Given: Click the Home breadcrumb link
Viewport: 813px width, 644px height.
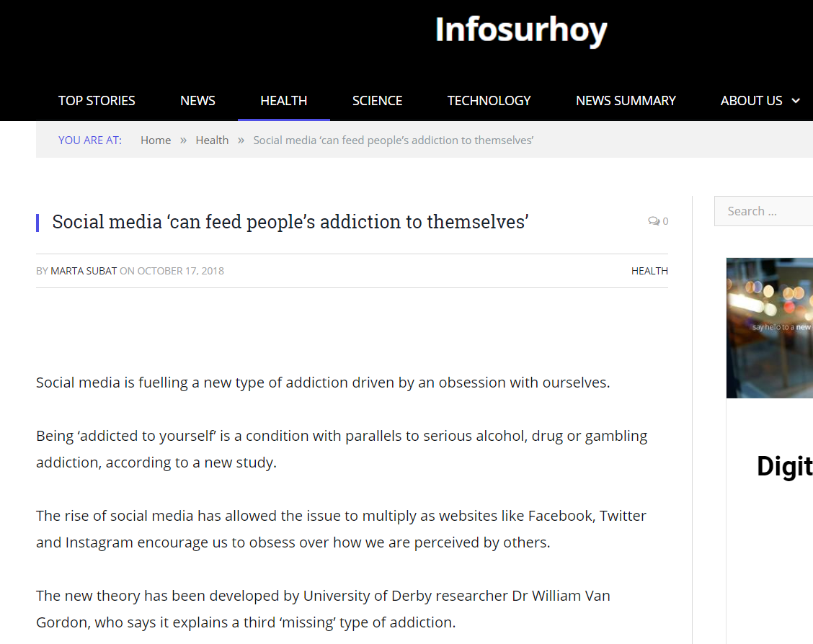Looking at the screenshot, I should point(156,140).
